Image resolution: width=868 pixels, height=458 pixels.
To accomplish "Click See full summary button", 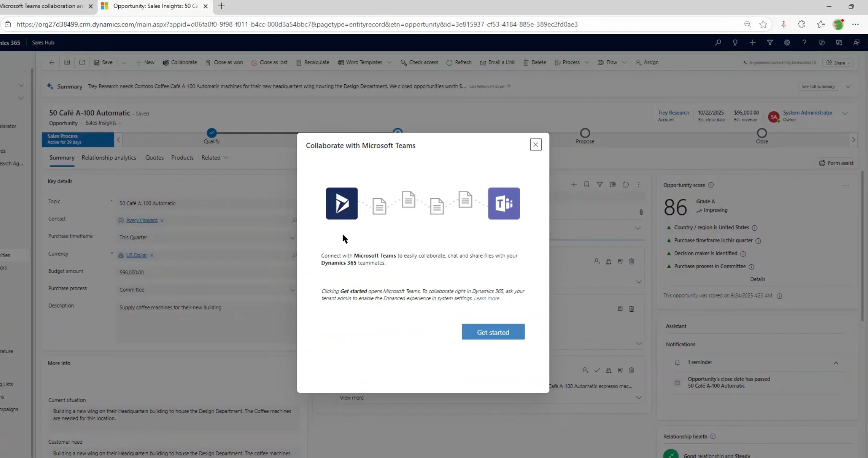I will click(x=818, y=86).
